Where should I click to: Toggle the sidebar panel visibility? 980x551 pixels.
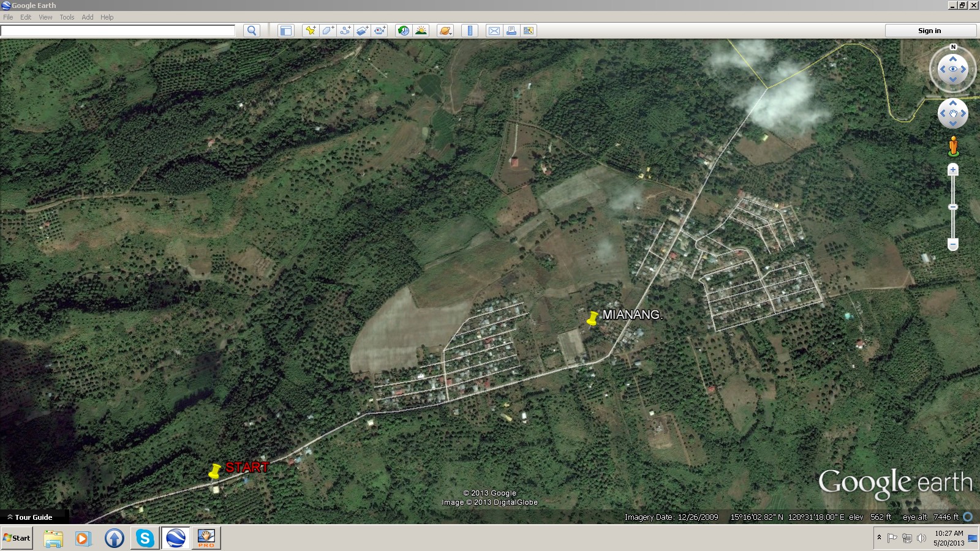[x=285, y=31]
